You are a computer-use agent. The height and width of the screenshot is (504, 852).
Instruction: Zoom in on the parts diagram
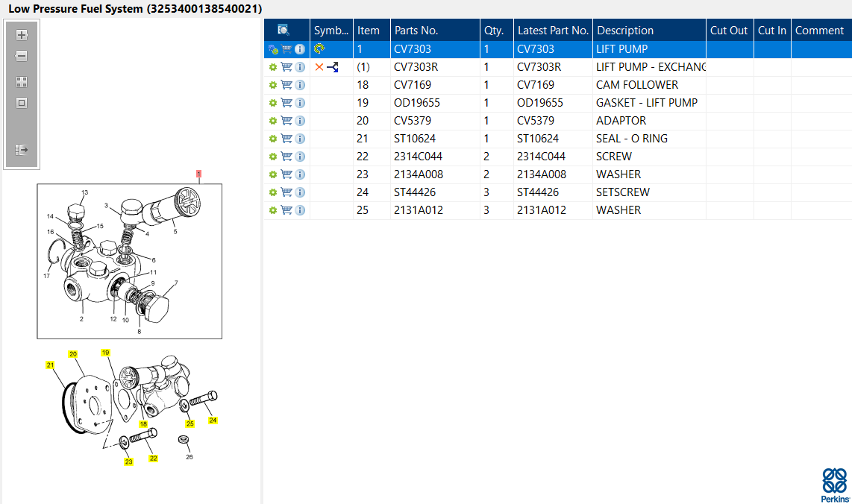pyautogui.click(x=22, y=35)
